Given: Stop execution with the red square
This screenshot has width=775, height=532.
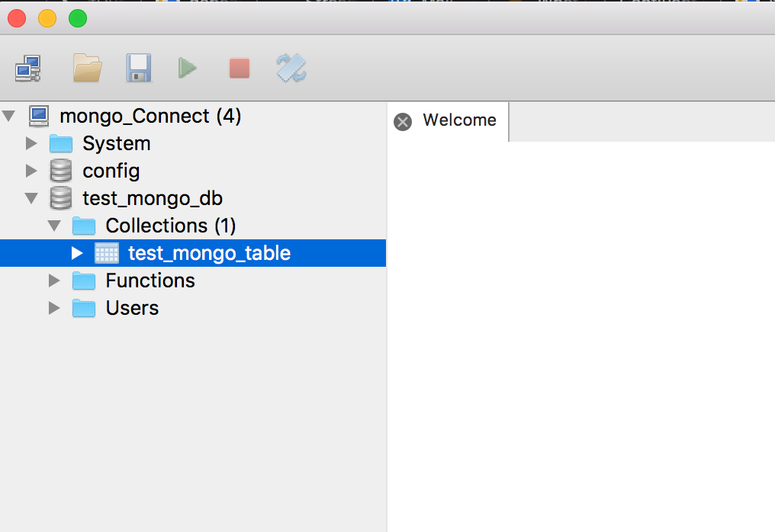Looking at the screenshot, I should 240,68.
